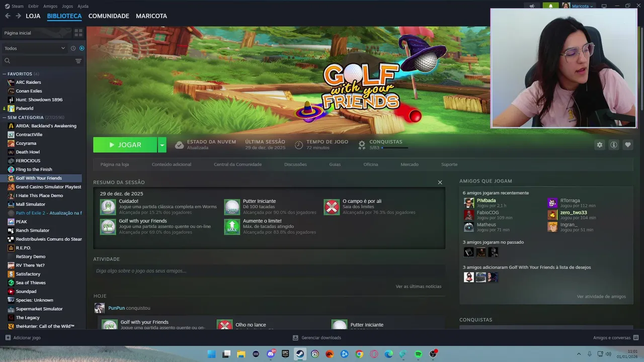Open game settings gear icon
The image size is (644, 362).
tap(599, 145)
